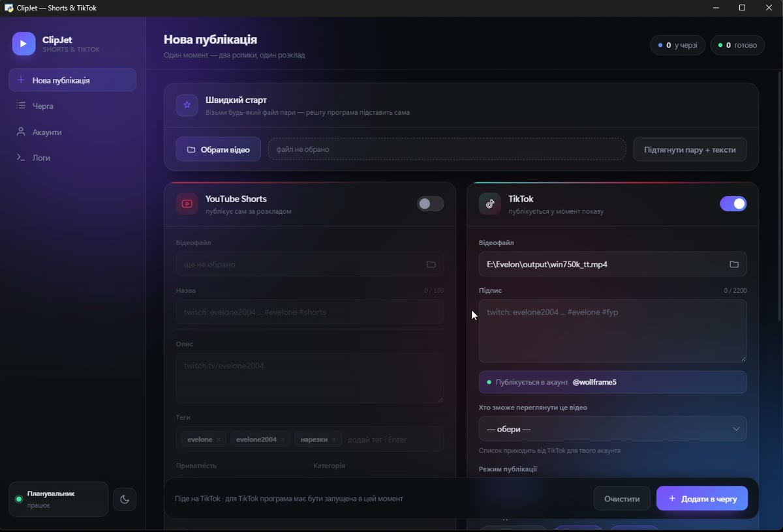Click the list icon next to Черга
The image size is (783, 532).
point(21,106)
